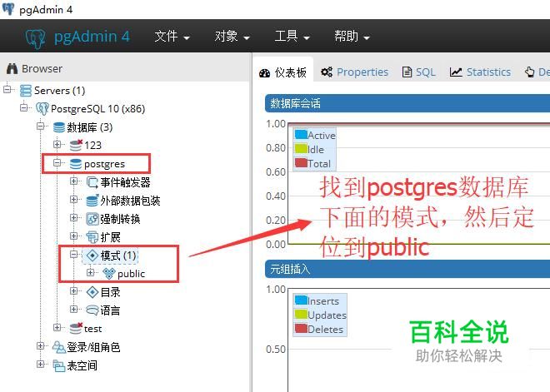The height and width of the screenshot is (392, 550).
Task: Switch to the SQL tab
Action: point(419,72)
